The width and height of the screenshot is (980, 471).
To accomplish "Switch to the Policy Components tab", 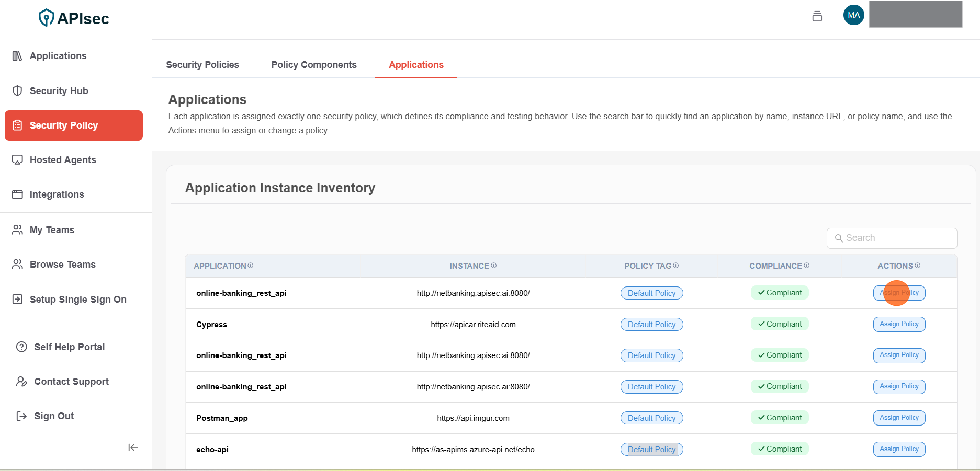I will click(x=314, y=65).
